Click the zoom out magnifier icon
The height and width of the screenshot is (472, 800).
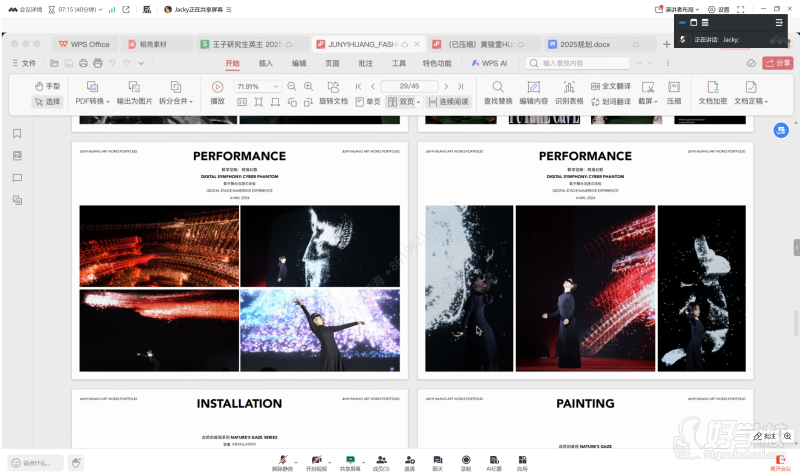[x=293, y=87]
